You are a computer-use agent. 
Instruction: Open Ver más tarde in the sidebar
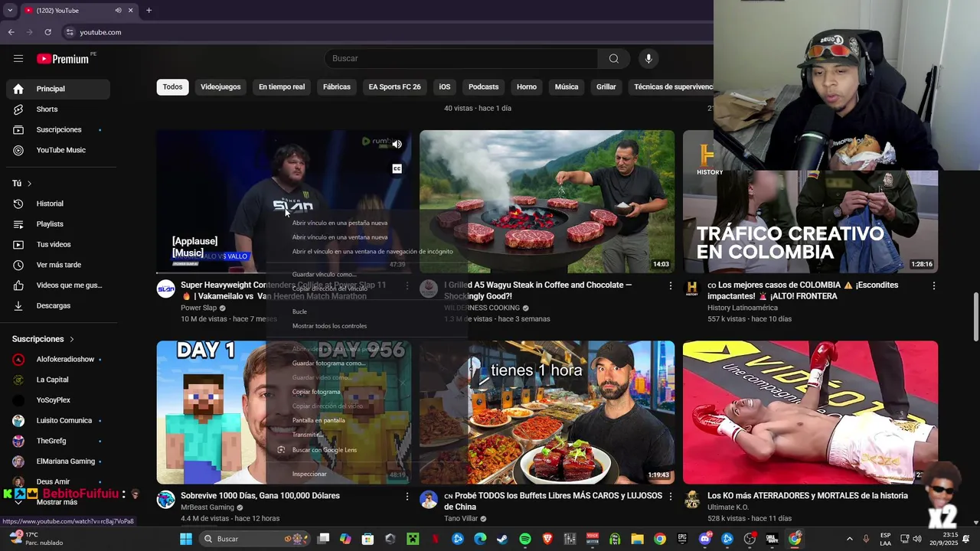pyautogui.click(x=58, y=265)
